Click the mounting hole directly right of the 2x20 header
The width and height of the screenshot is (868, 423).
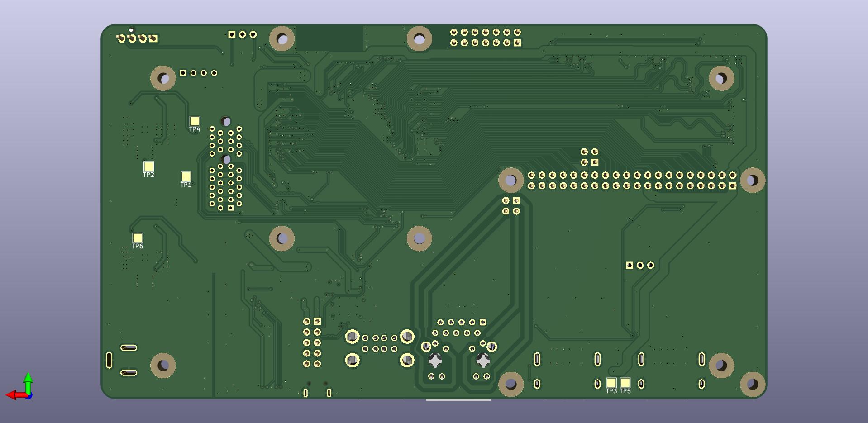click(x=753, y=180)
